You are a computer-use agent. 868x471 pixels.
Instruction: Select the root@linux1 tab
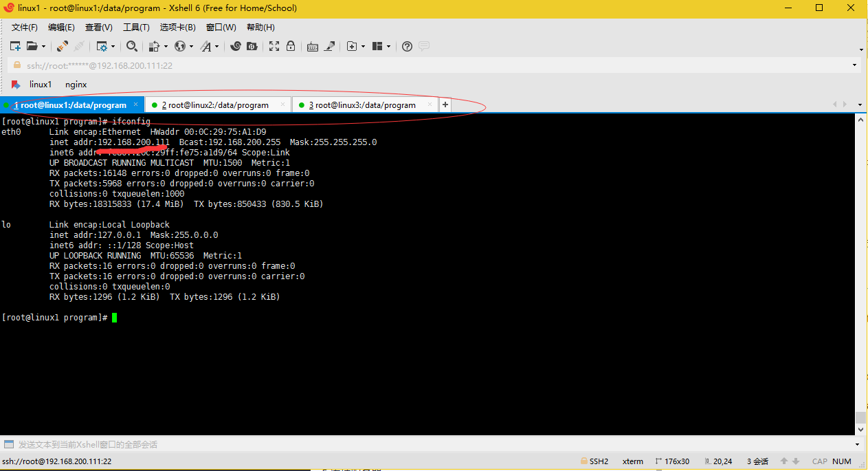(72, 105)
